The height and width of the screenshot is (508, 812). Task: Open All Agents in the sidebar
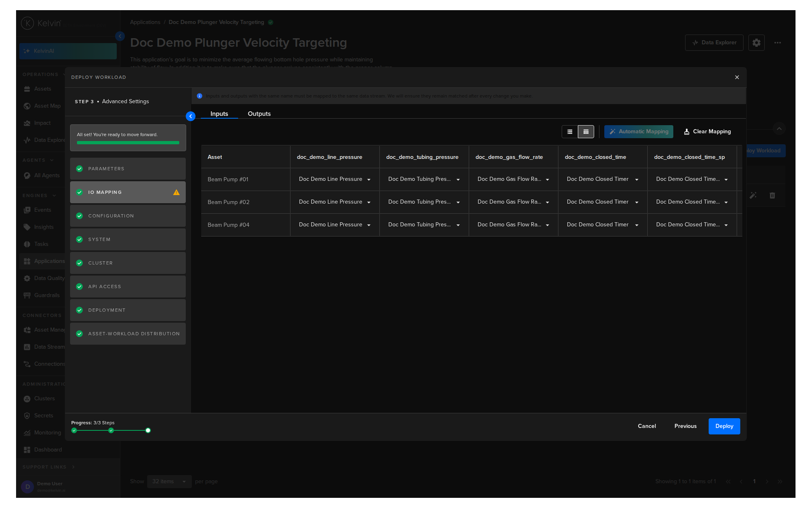(x=42, y=176)
